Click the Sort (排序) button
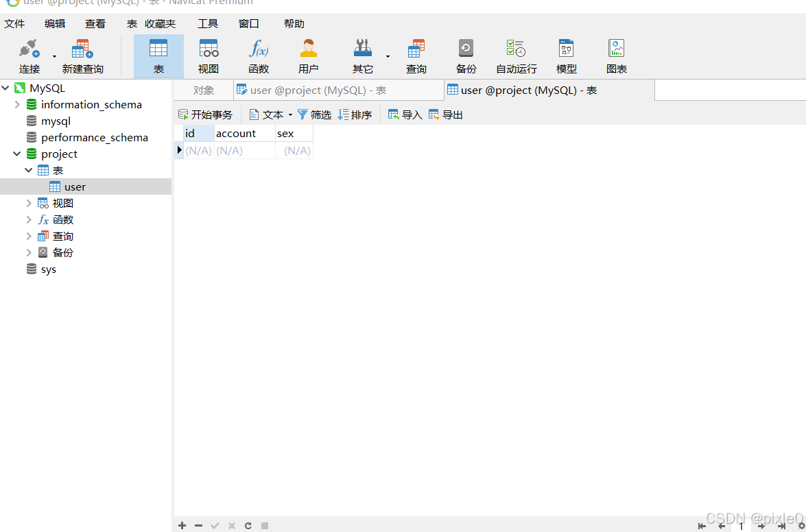Viewport: 806px width, 532px height. tap(355, 114)
